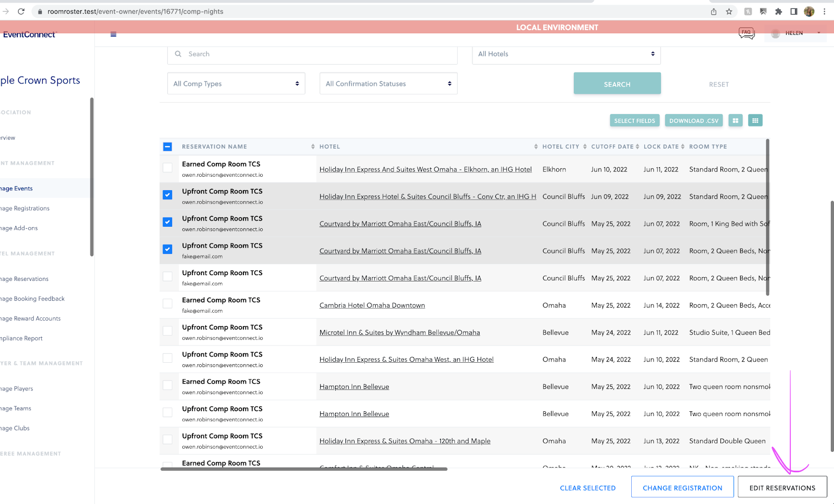This screenshot has width=834, height=504.
Task: Open Manage Teams in sidebar
Action: tap(16, 409)
